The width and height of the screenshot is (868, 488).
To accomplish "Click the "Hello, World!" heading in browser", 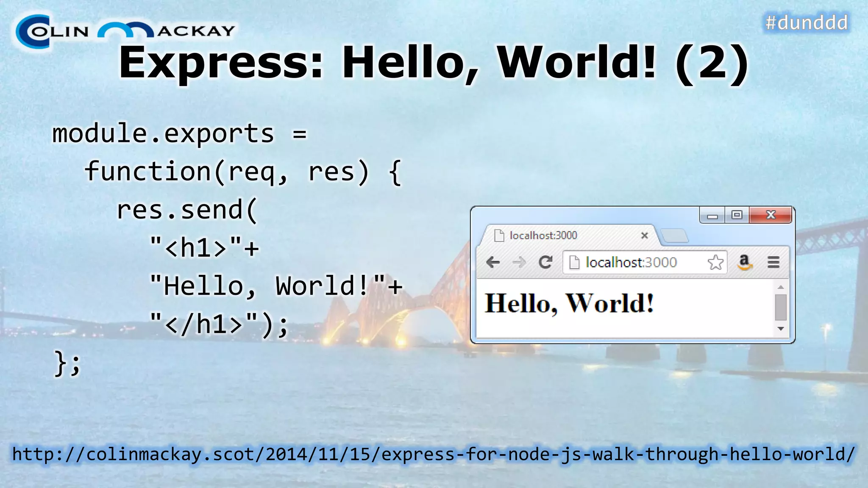I will (569, 303).
